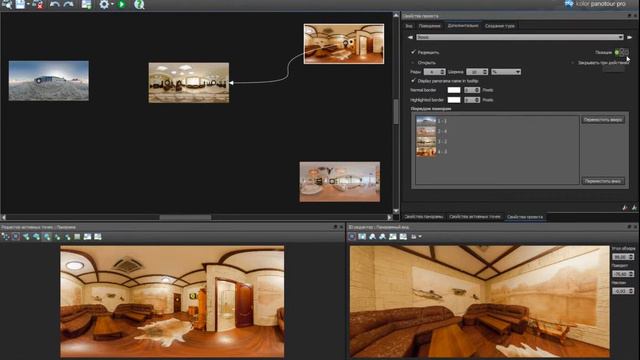Switch to the Дополнительно tab
The width and height of the screenshot is (640, 360).
tap(463, 26)
